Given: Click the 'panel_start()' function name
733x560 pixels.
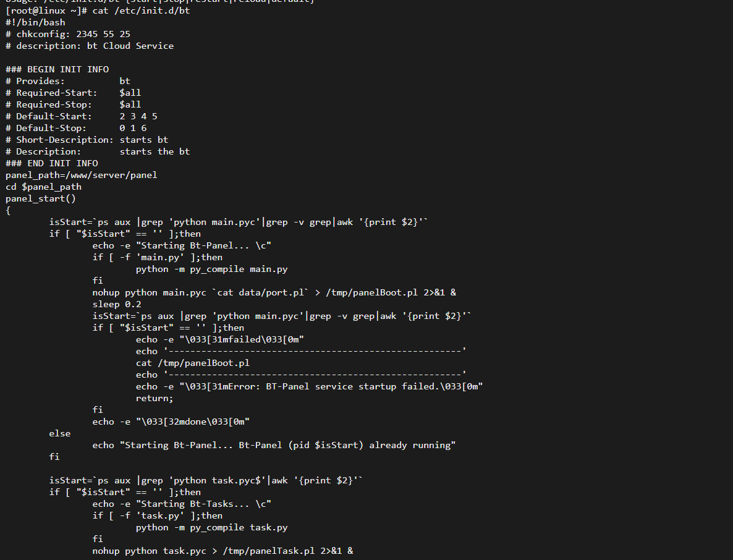Looking at the screenshot, I should [x=41, y=198].
